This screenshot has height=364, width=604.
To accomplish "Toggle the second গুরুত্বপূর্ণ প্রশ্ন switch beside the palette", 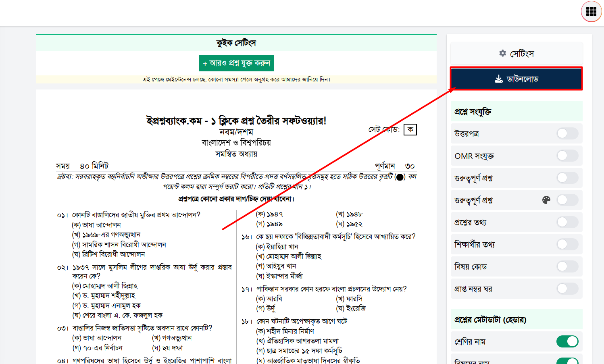I will point(567,200).
